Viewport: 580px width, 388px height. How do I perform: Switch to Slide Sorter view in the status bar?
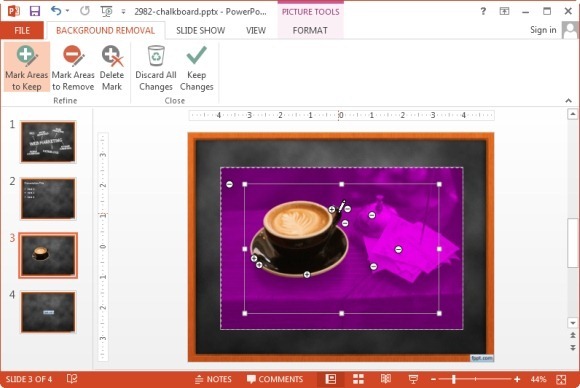point(358,379)
